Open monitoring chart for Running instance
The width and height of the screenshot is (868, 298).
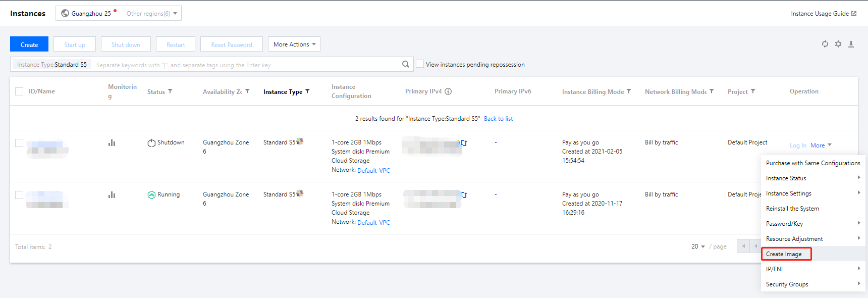pyautogui.click(x=112, y=195)
